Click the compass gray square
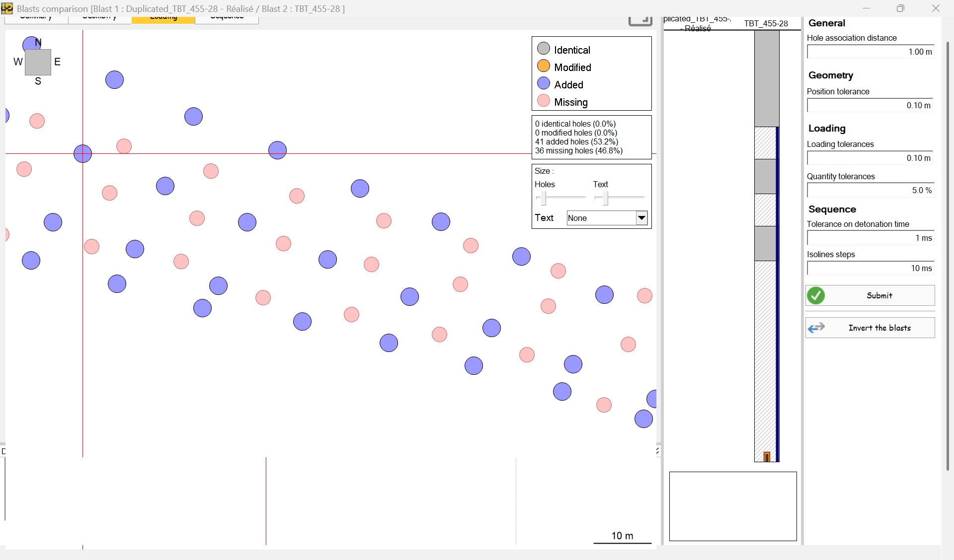954x560 pixels. (x=38, y=62)
